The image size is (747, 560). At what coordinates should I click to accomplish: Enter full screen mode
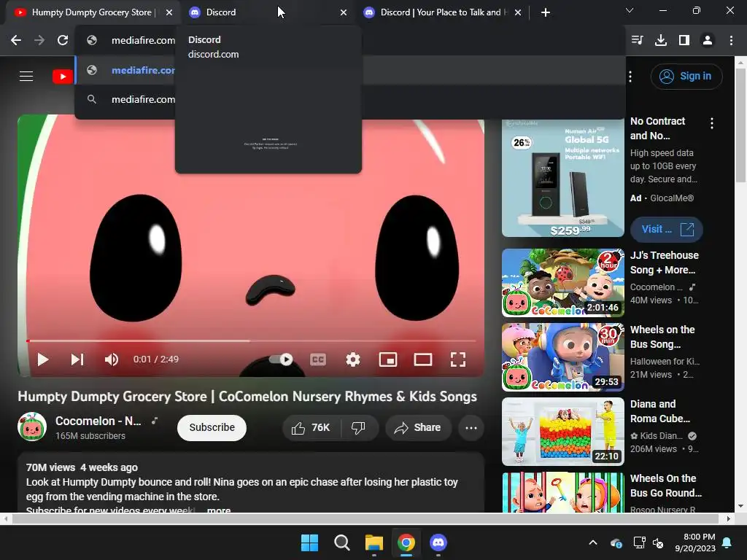(x=458, y=359)
